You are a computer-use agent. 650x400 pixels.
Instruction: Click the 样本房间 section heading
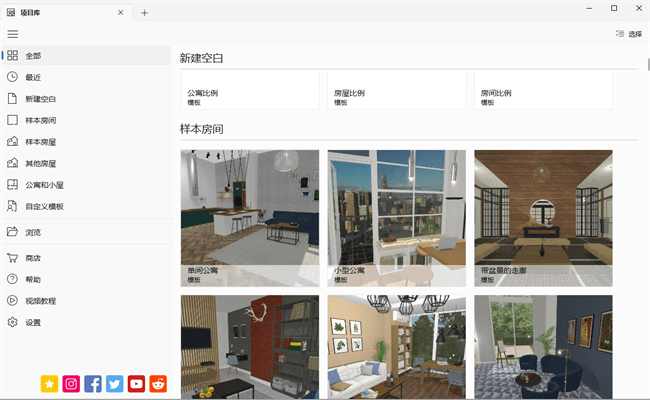coord(201,129)
